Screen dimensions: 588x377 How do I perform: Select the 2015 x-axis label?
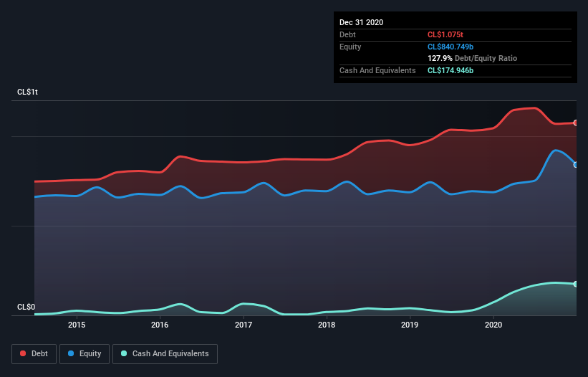tap(77, 325)
